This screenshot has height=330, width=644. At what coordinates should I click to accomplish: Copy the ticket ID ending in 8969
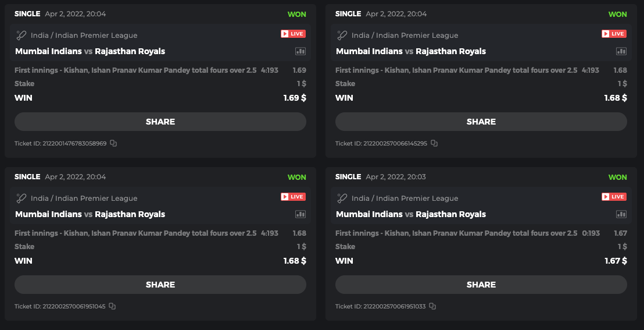[113, 143]
